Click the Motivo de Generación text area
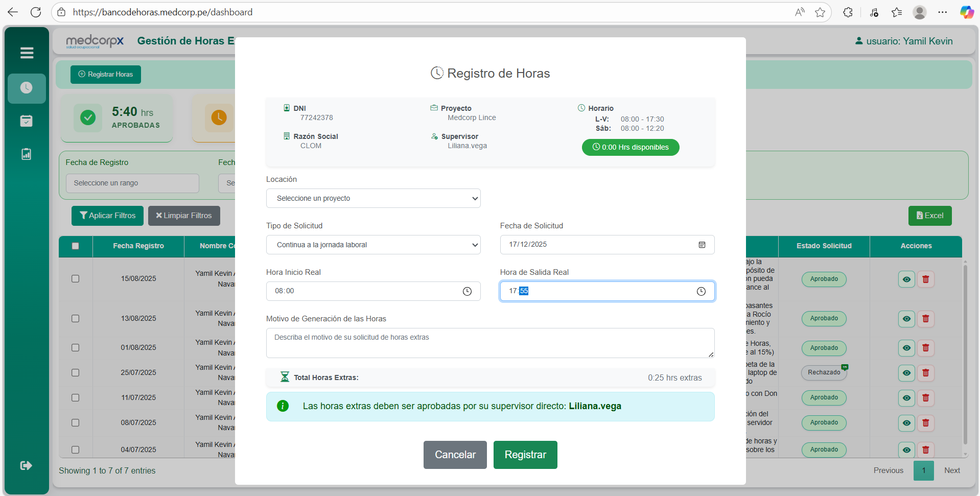 click(x=489, y=343)
